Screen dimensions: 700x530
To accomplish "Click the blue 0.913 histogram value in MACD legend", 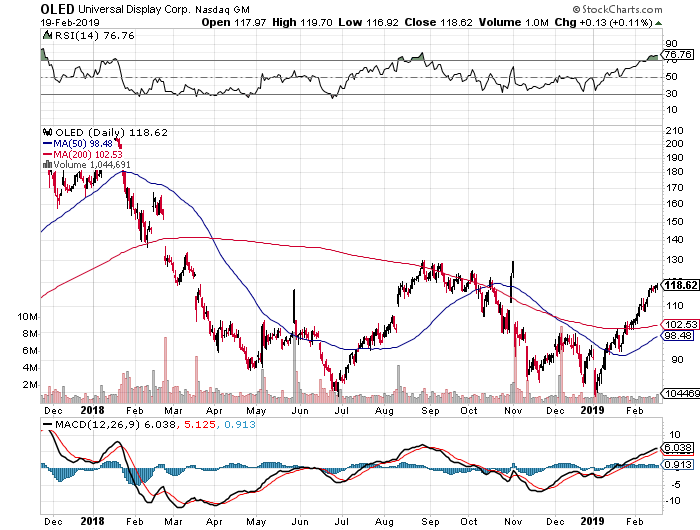I will pyautogui.click(x=240, y=424).
